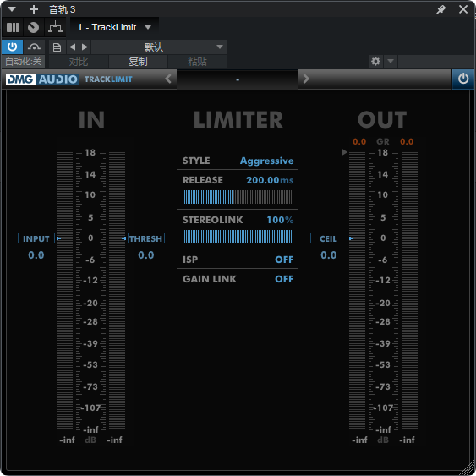Toggle GAIN LINK OFF setting
Viewport: 476px width, 476px height.
tap(284, 279)
